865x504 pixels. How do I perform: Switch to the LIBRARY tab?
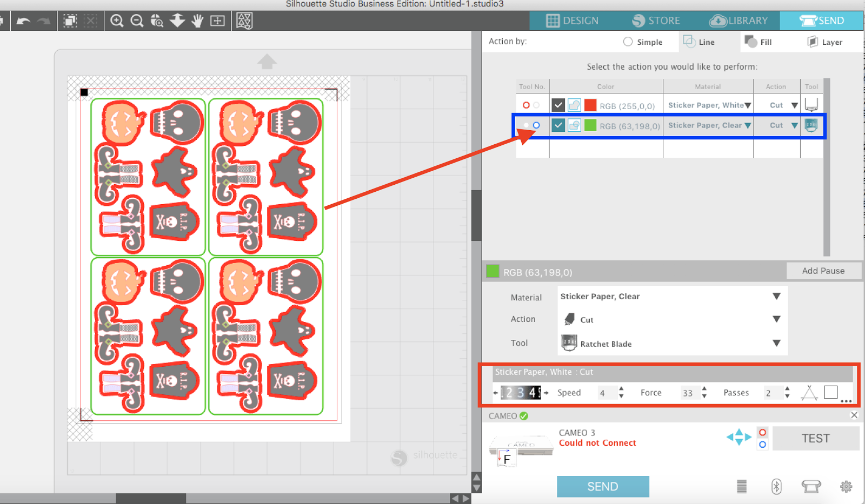pyautogui.click(x=739, y=21)
